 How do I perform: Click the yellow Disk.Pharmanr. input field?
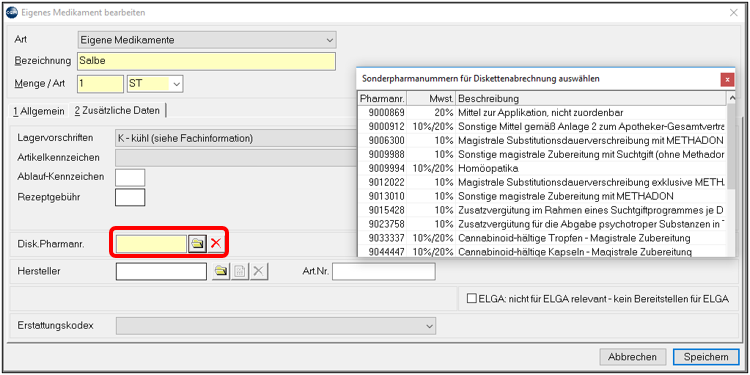click(x=151, y=243)
